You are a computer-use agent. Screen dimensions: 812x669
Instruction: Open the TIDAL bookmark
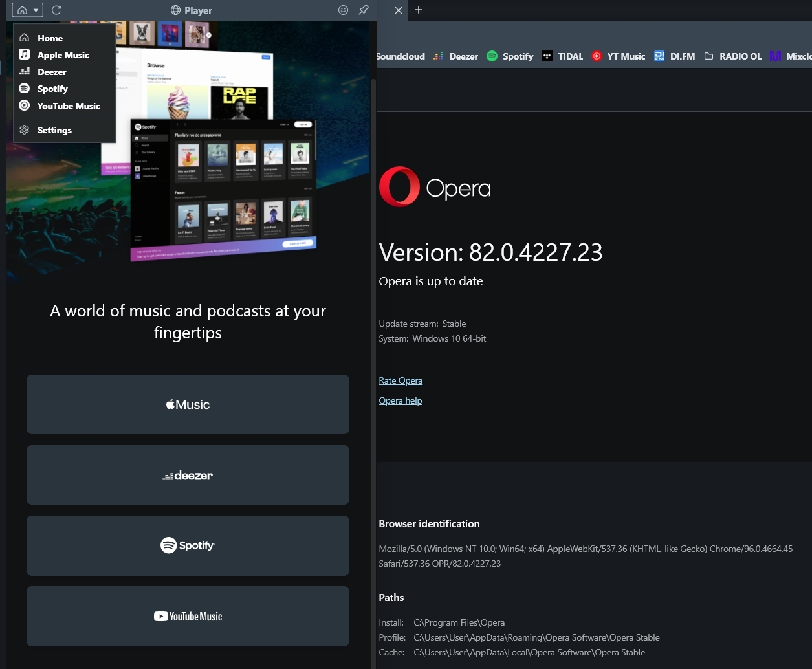pyautogui.click(x=562, y=56)
